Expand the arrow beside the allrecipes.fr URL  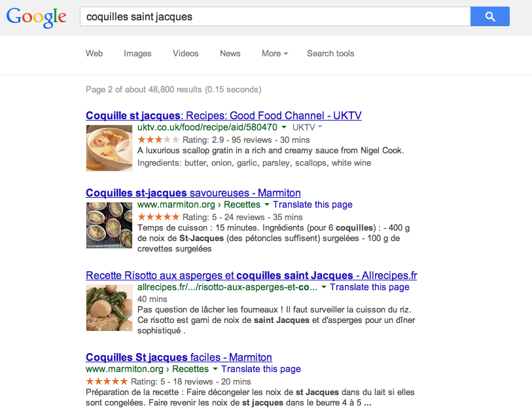[323, 288]
